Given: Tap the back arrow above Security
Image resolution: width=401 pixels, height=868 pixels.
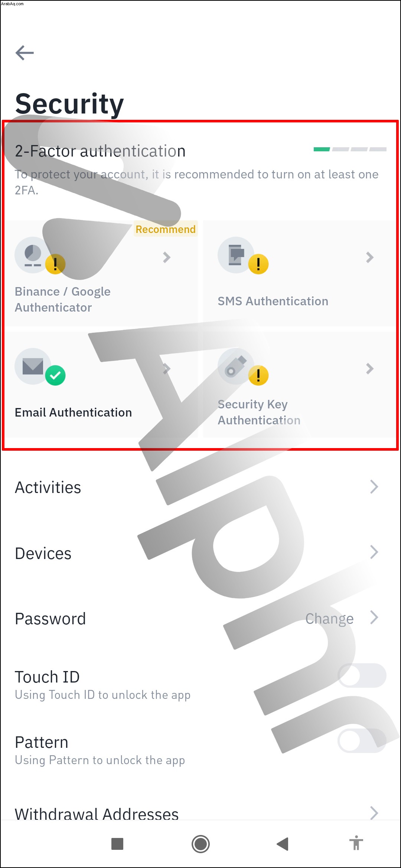Looking at the screenshot, I should [25, 53].
